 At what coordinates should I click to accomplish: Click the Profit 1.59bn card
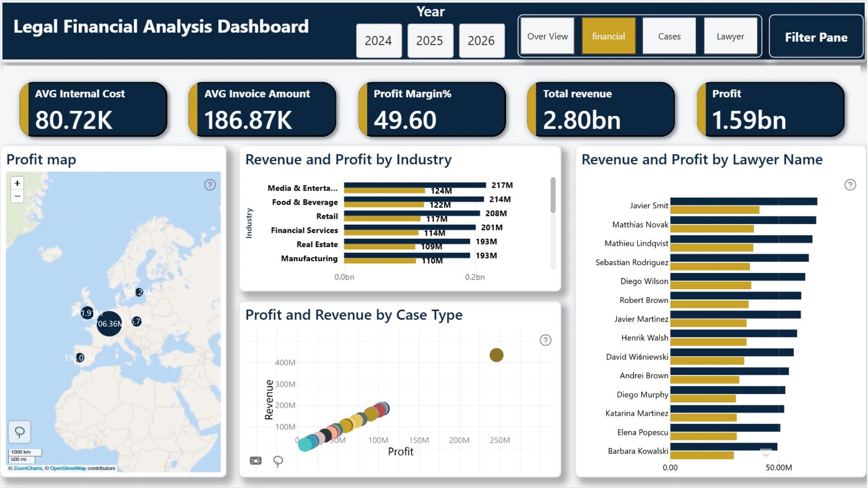771,109
